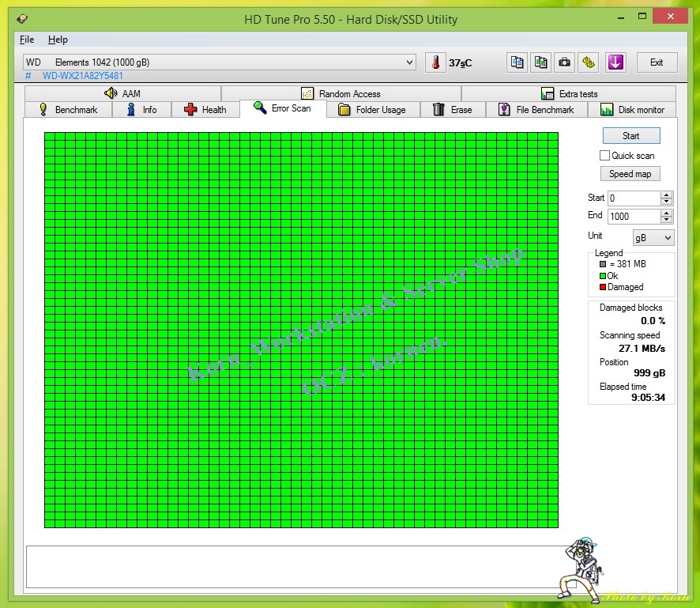Copy info to clipboard icon
The width and height of the screenshot is (700, 608).
click(517, 62)
